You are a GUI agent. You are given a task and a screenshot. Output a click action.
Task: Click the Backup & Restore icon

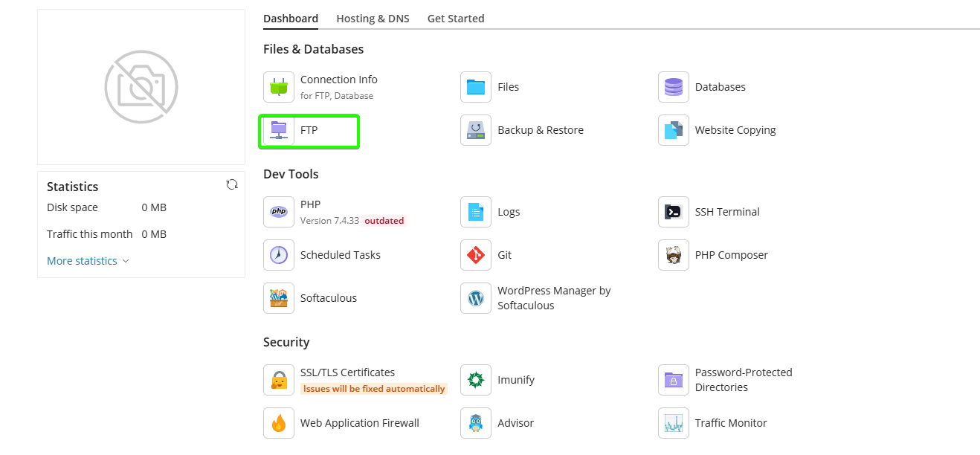coord(476,130)
